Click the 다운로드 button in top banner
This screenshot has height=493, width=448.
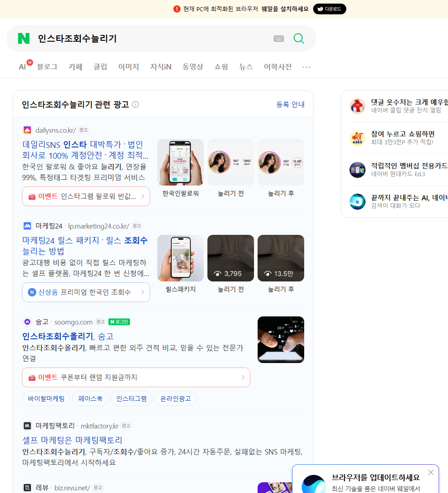(x=329, y=9)
